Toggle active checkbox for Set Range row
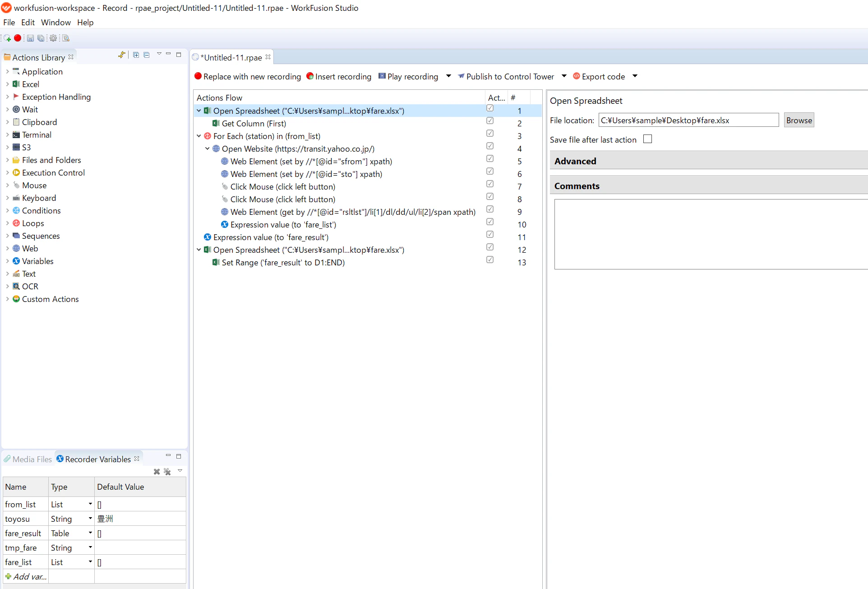The width and height of the screenshot is (868, 589). coord(490,260)
